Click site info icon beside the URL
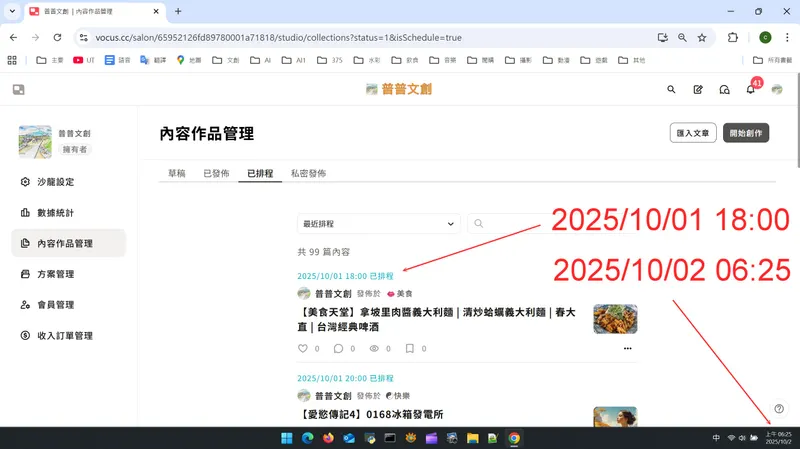The image size is (800, 449). click(84, 37)
